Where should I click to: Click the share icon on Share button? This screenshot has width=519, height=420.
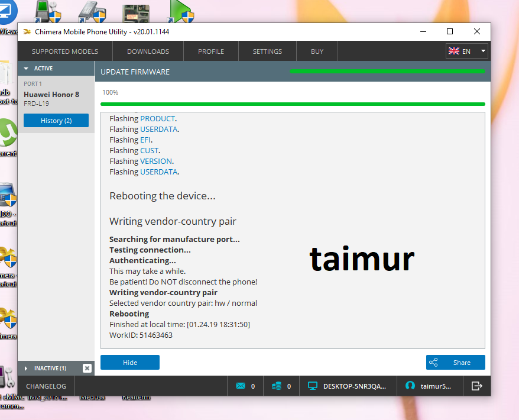433,363
